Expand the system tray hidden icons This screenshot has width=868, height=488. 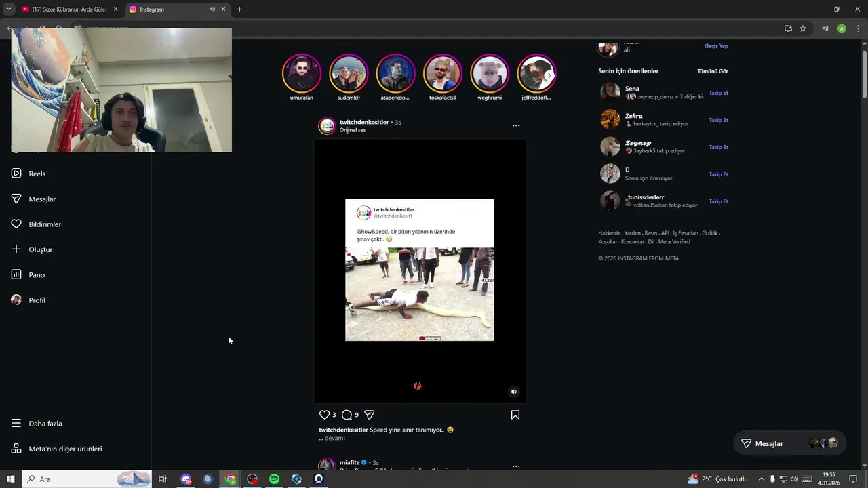tap(761, 479)
